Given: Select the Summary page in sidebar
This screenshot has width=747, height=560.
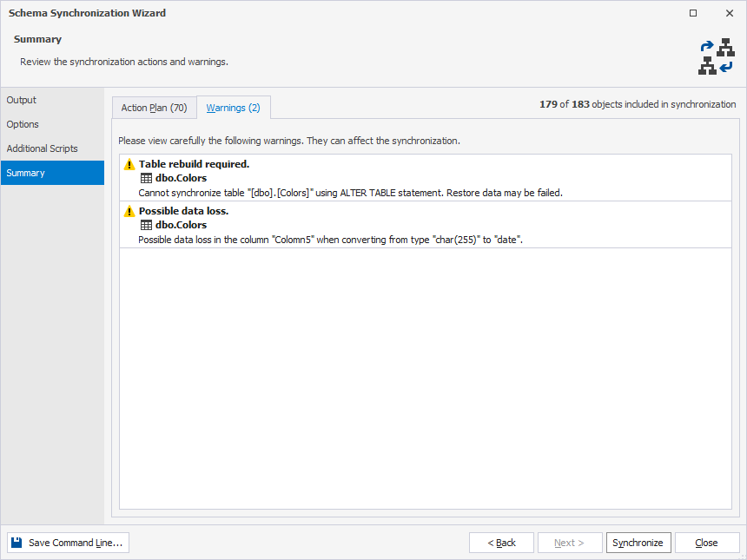Looking at the screenshot, I should (26, 173).
